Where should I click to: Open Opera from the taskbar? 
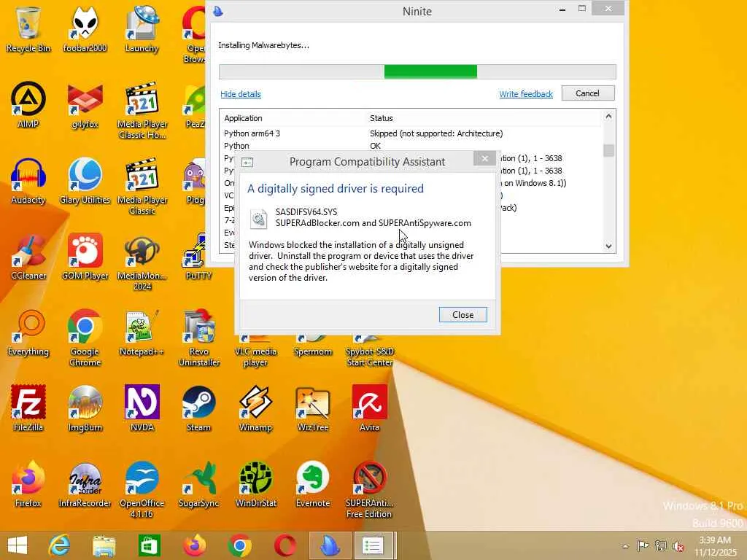[x=285, y=545]
